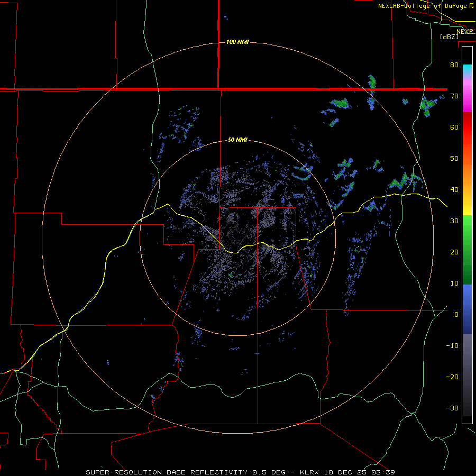Click the 40 value on the color scale
476x476 pixels.
click(x=454, y=190)
